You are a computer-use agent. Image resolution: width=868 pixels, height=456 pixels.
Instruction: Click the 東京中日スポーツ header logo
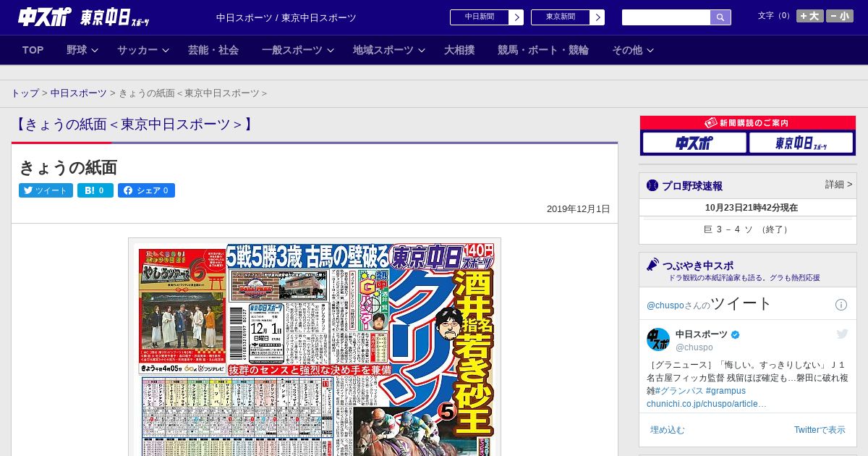click(115, 18)
